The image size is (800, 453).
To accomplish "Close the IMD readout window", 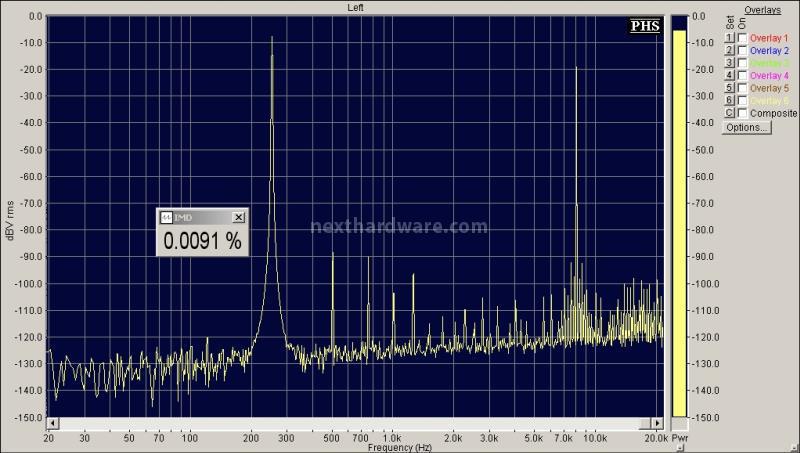I will tap(238, 217).
